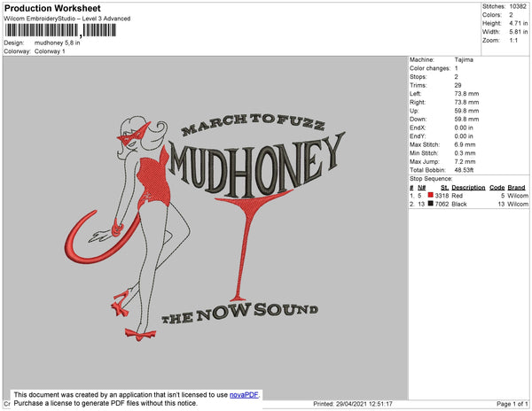532x411 pixels.
Task: Click the Colors value 2
Action: coord(511,15)
